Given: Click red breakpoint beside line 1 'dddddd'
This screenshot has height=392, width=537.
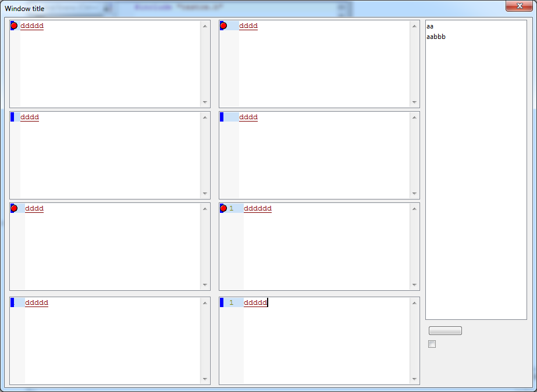Looking at the screenshot, I should 223,208.
